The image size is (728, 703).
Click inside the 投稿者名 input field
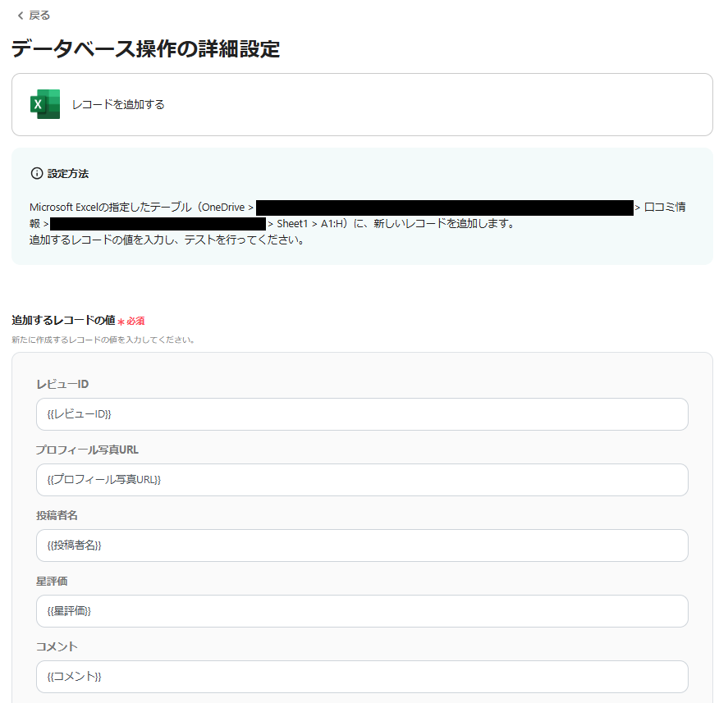click(361, 546)
